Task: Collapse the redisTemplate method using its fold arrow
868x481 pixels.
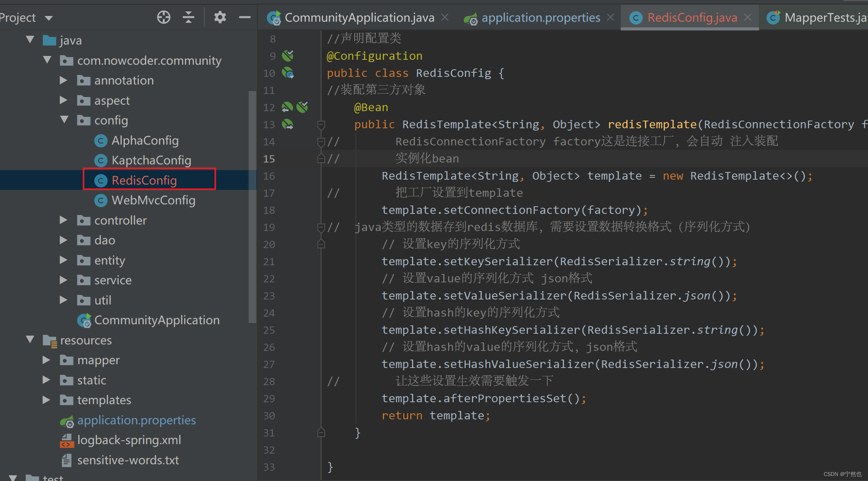Action: coord(321,124)
